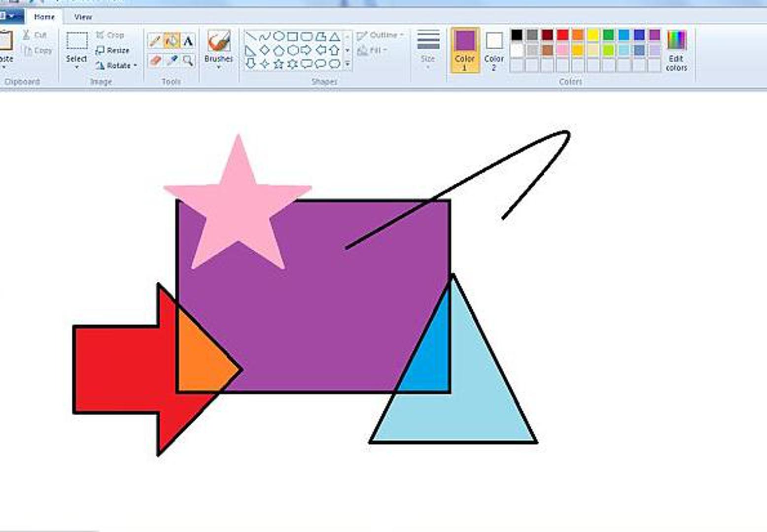
Task: Open the Home ribbon tab
Action: [44, 17]
